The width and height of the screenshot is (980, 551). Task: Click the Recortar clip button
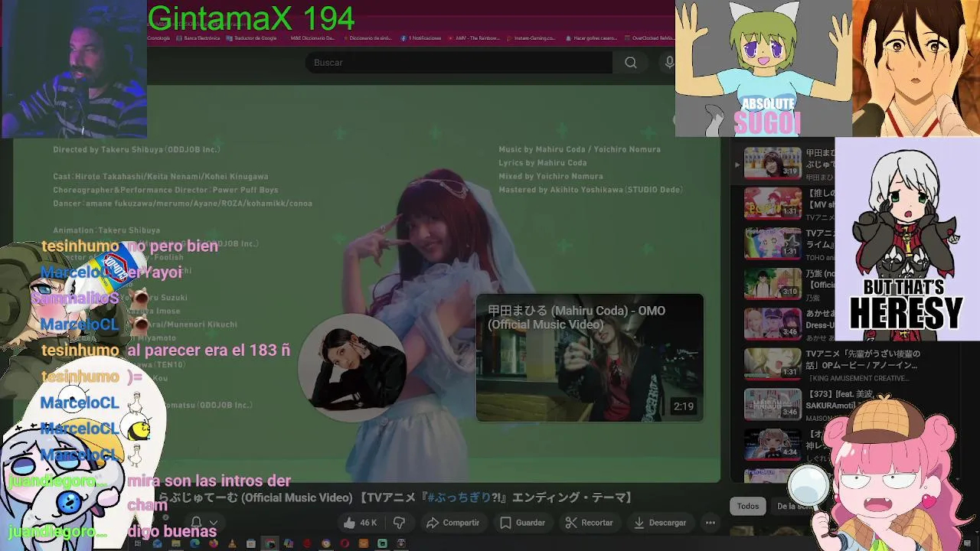[589, 523]
